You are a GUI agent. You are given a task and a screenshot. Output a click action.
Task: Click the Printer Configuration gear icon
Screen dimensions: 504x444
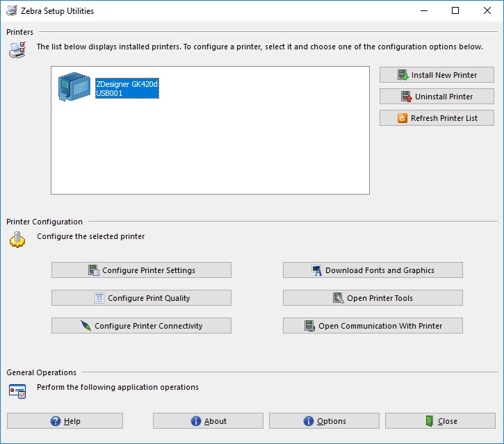click(x=17, y=240)
